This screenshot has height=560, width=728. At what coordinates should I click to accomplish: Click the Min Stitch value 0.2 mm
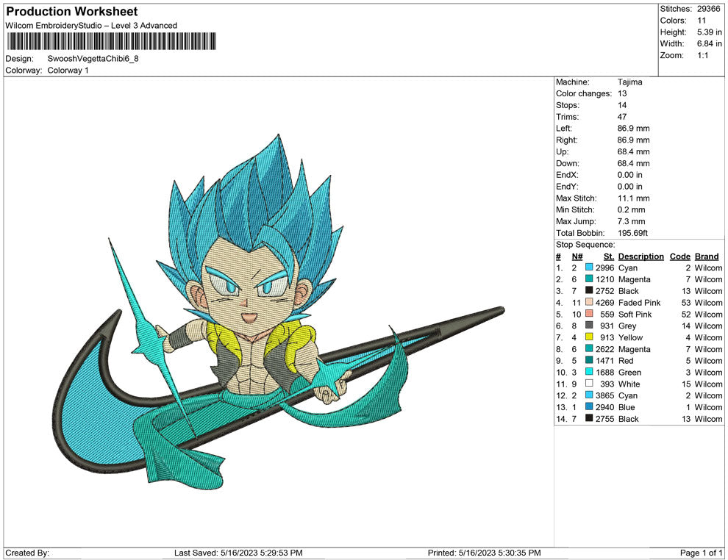point(631,209)
